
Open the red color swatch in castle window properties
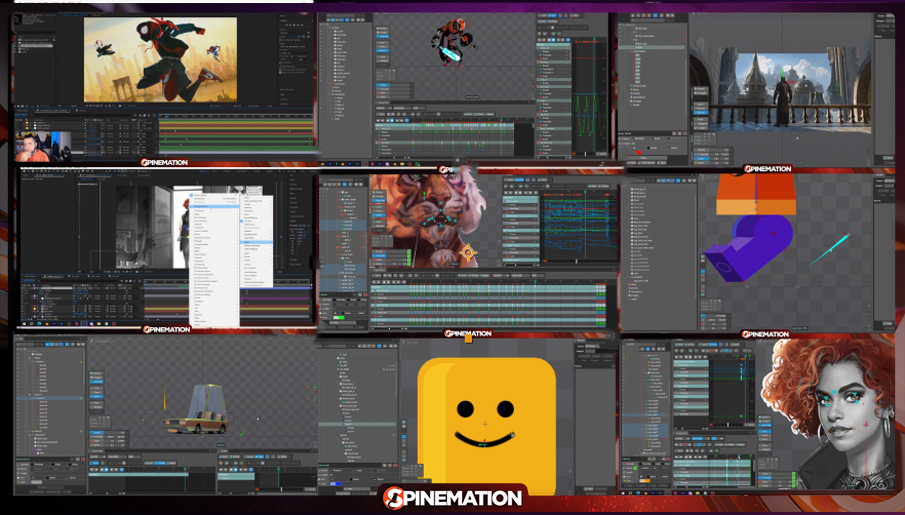(x=639, y=152)
